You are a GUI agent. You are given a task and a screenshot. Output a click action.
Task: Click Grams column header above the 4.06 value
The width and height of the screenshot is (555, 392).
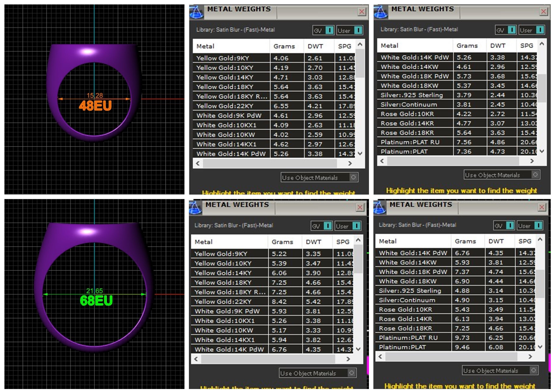(x=284, y=46)
